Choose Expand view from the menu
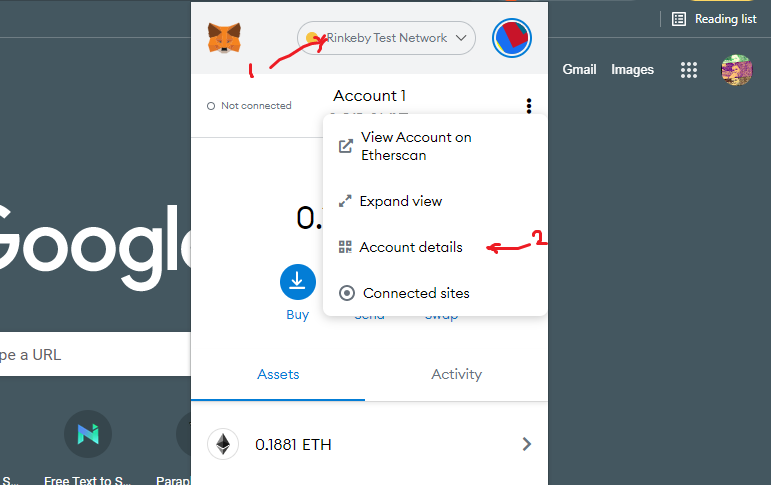 point(400,201)
